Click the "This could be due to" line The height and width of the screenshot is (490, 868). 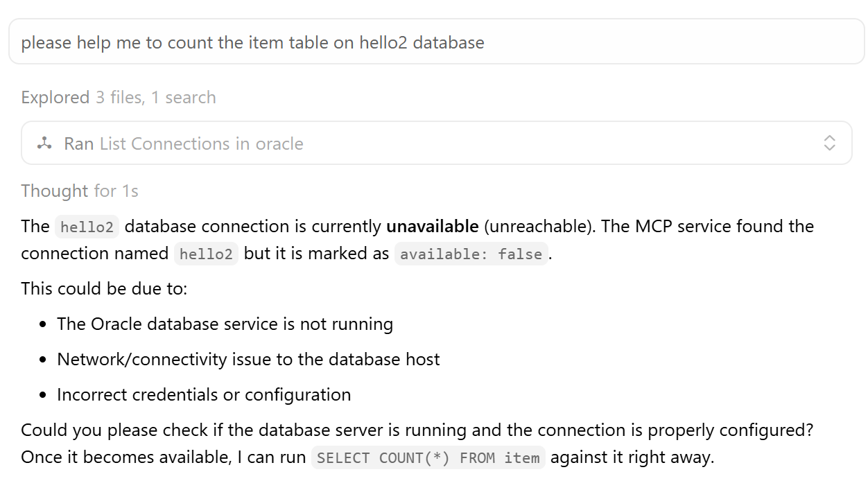104,288
